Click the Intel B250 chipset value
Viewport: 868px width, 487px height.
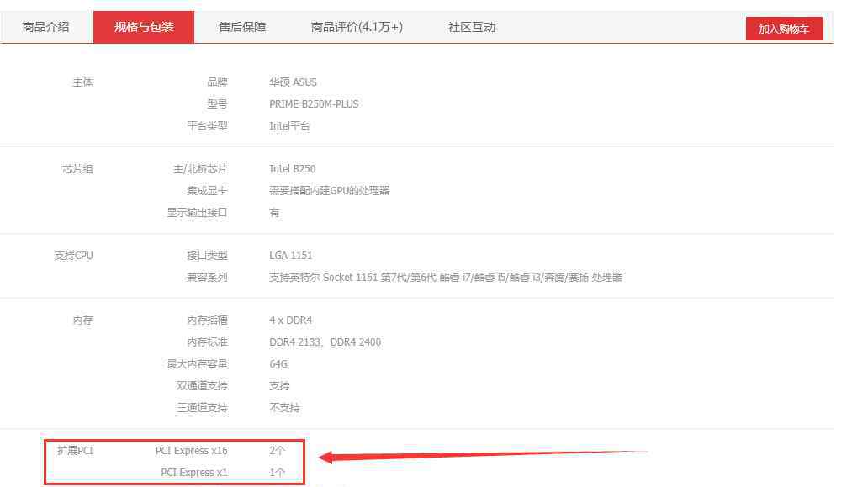pyautogui.click(x=293, y=169)
